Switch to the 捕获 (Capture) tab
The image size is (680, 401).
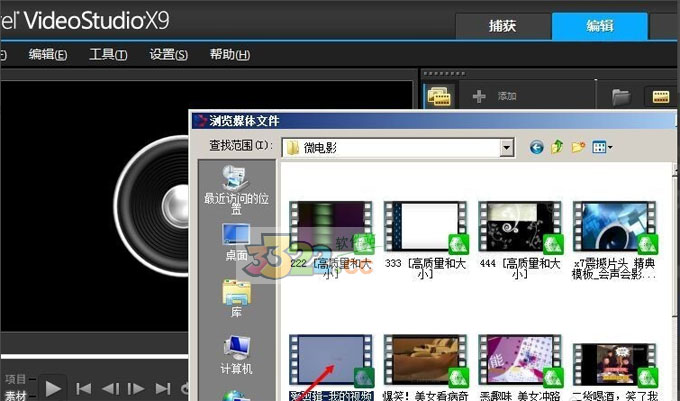[503, 26]
